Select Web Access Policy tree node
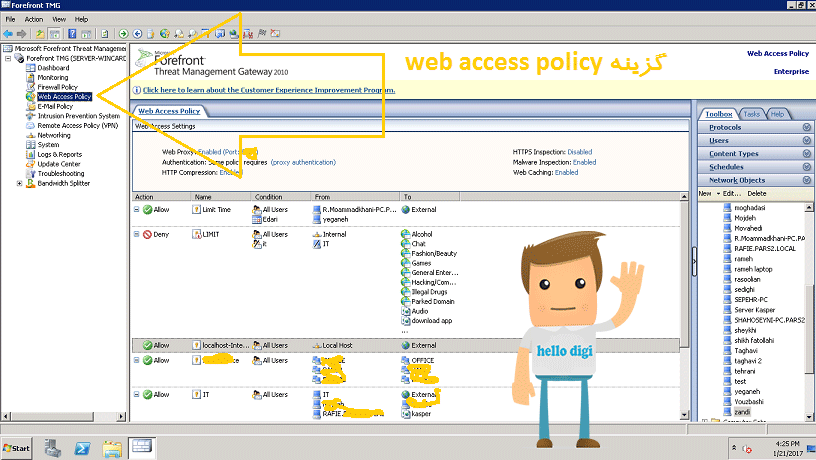The height and width of the screenshot is (460, 816). (64, 97)
